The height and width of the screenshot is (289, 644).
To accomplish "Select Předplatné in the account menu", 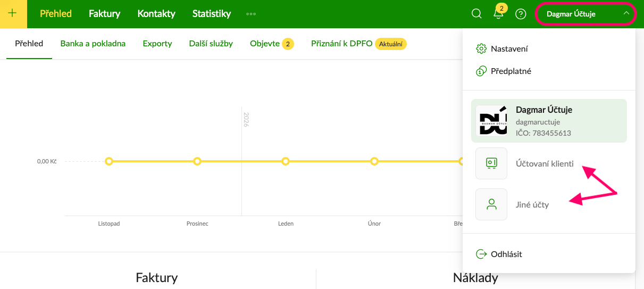I will pos(511,71).
